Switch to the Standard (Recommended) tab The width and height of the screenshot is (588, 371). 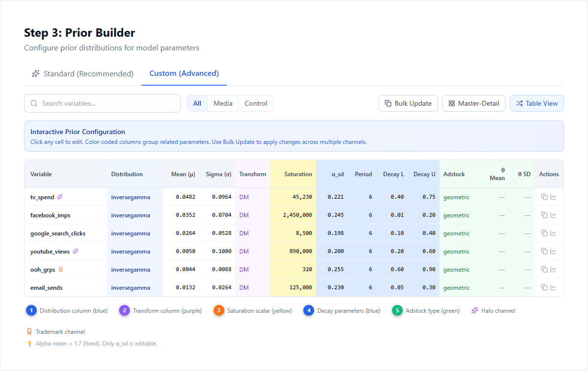[83, 73]
